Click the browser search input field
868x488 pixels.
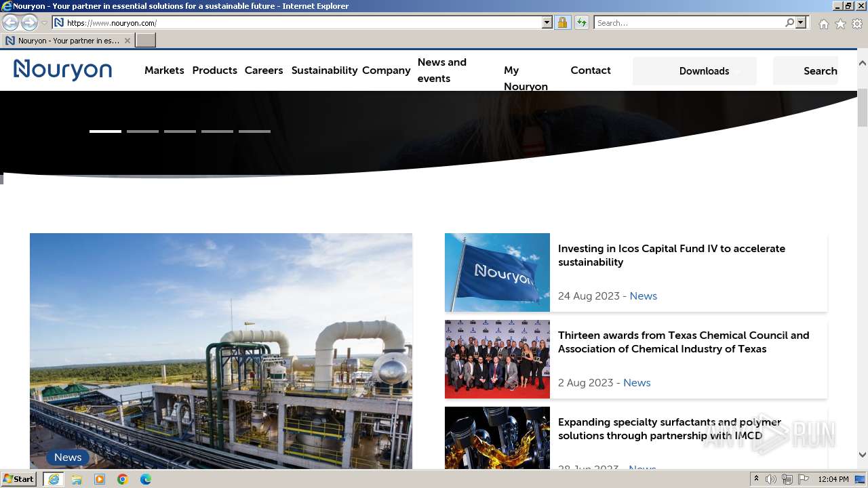[690, 23]
